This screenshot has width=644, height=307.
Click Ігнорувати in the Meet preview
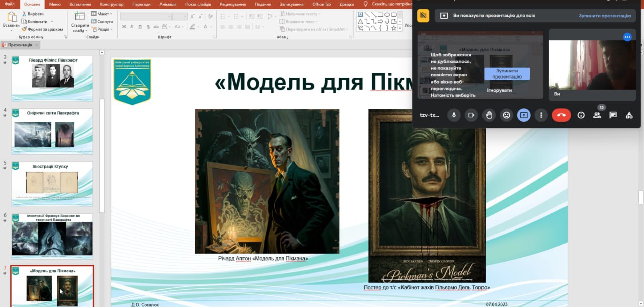(x=499, y=90)
